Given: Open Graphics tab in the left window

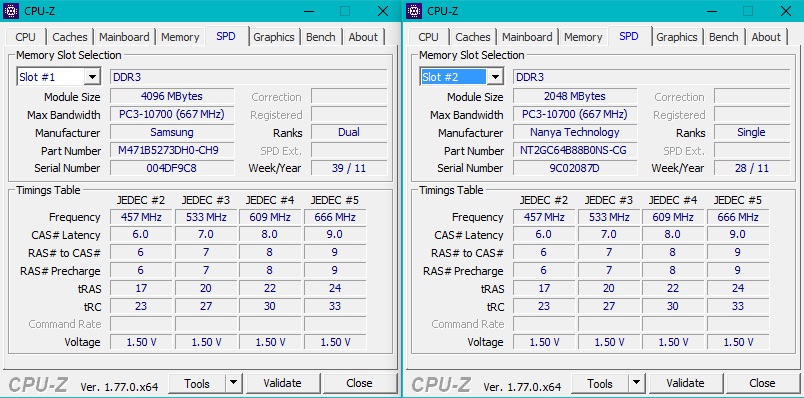Looking at the screenshot, I should point(274,37).
